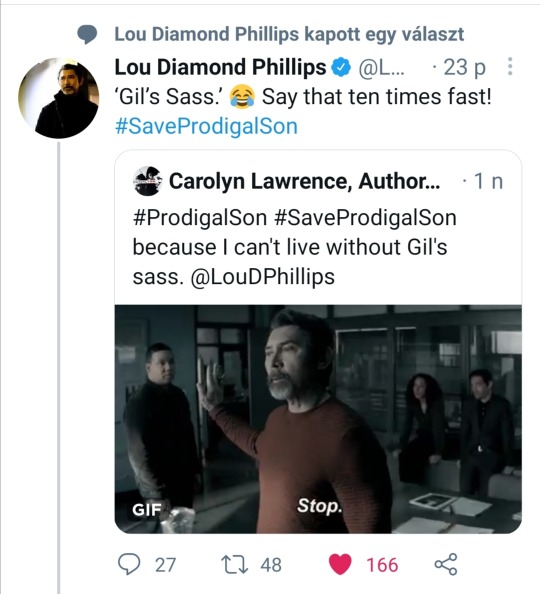Open the blue #SaveProdigalSon hashtag link

pos(206,126)
